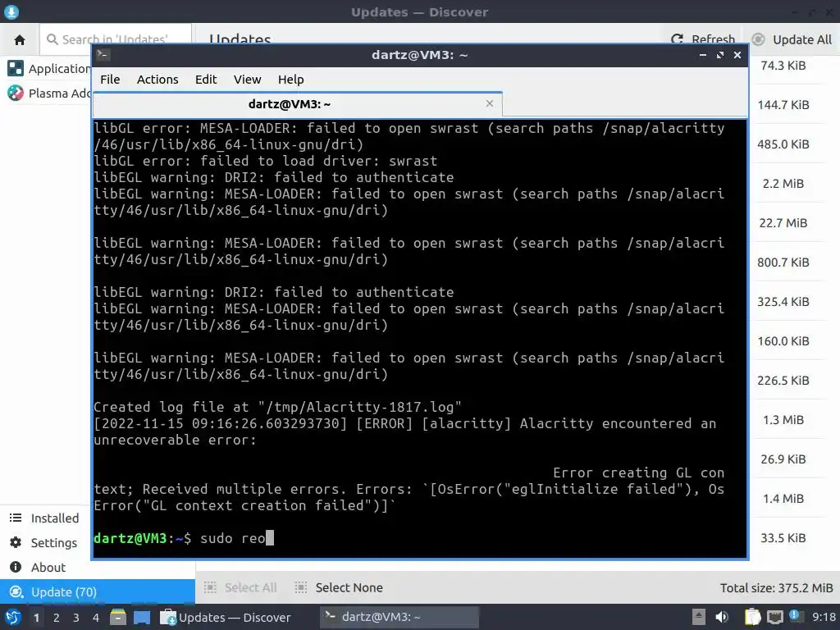Open the terminal File menu
Screen dimensions: 840x630
click(x=110, y=80)
